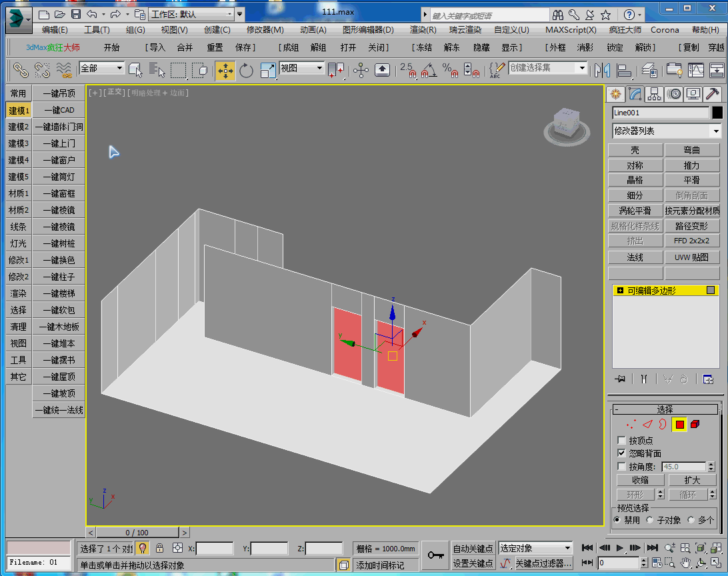Collapse the 选择 rollout header
This screenshot has width=728, height=576.
[x=665, y=409]
